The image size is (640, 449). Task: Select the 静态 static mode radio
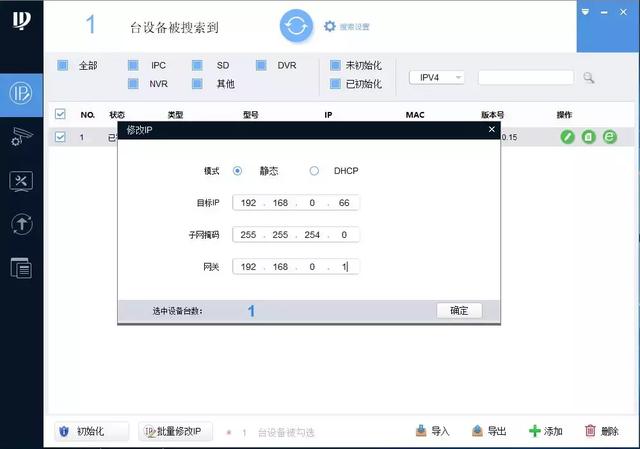pyautogui.click(x=237, y=171)
